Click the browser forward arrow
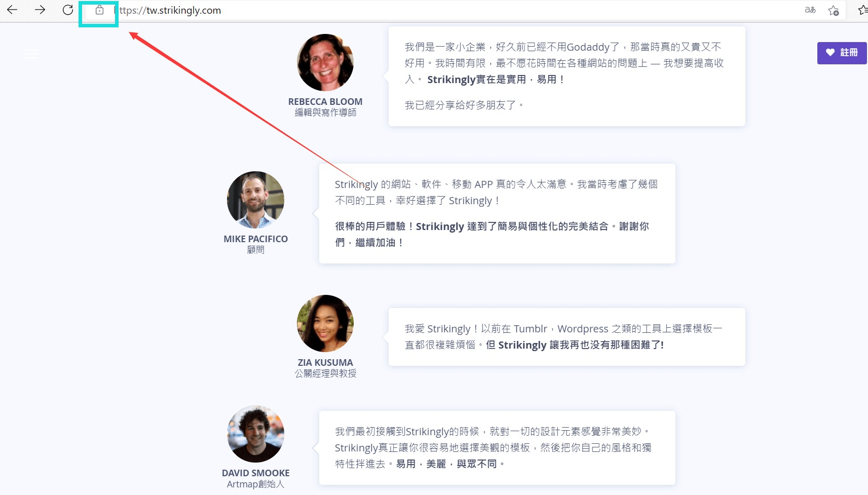This screenshot has width=868, height=495. [40, 10]
